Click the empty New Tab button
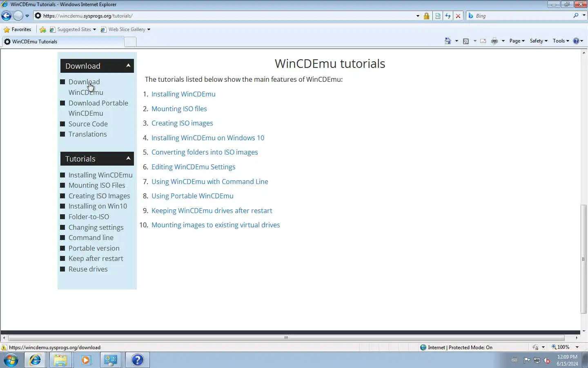 tap(130, 42)
